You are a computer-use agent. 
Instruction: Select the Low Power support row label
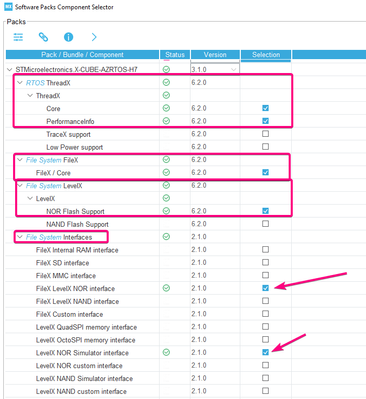[74, 147]
